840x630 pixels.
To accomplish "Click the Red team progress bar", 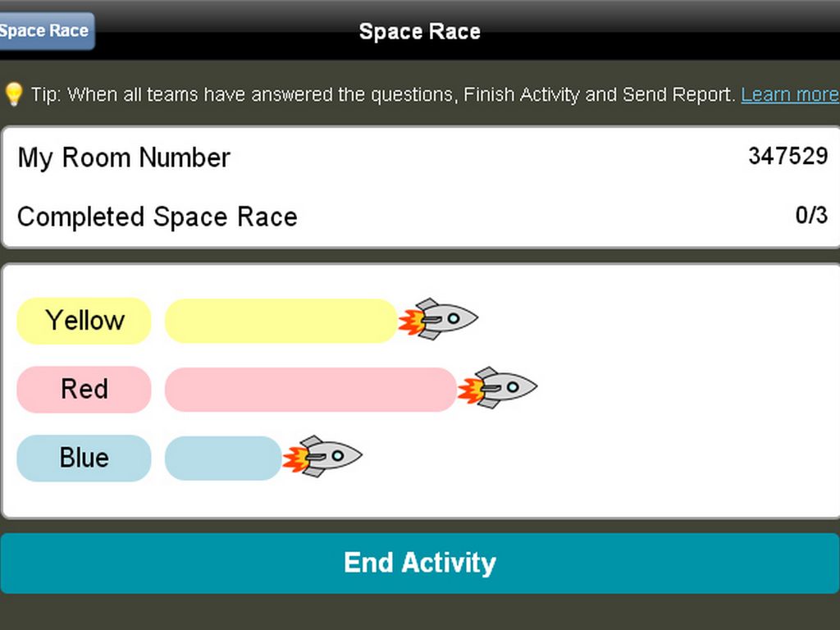I will tap(310, 389).
